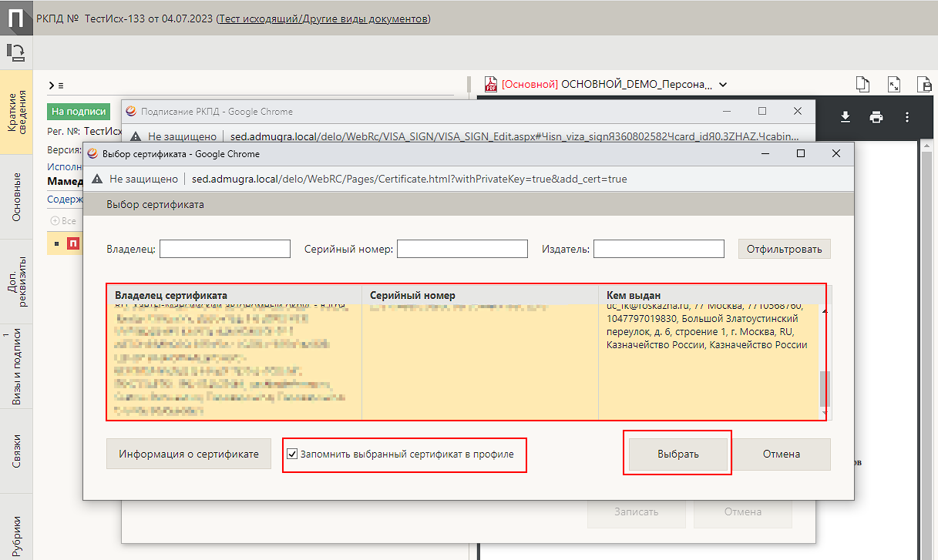This screenshot has height=560, width=938.
Task: Click Отмена in the Подписание РКПД window
Action: [743, 511]
